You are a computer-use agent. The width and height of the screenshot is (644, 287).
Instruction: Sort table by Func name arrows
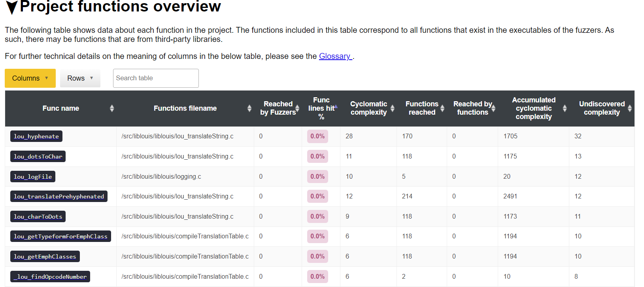(x=112, y=108)
